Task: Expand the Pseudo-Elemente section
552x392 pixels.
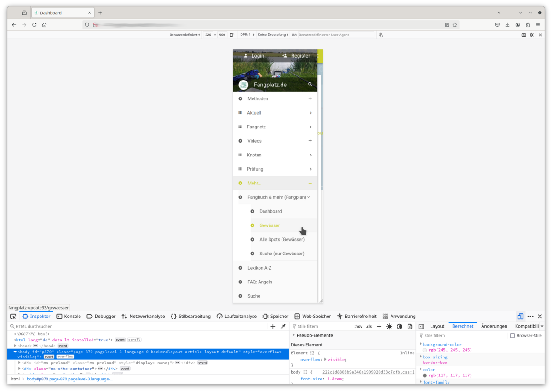Action: coord(294,335)
